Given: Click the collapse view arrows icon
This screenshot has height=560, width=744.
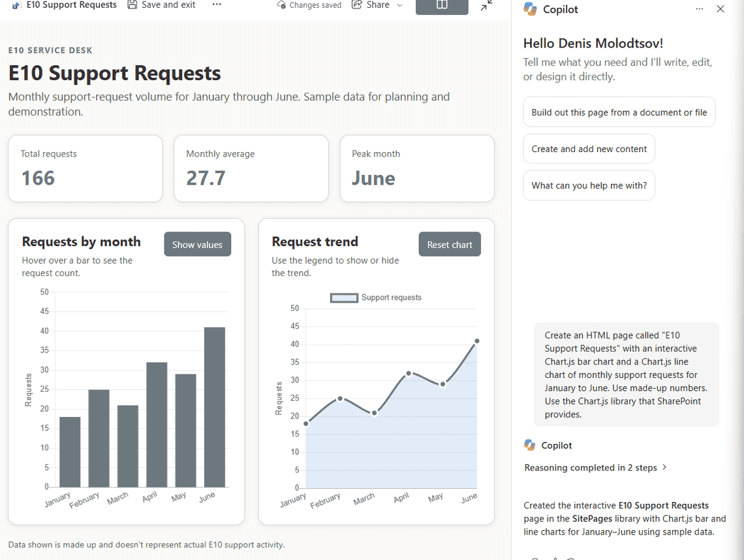Looking at the screenshot, I should click(x=486, y=6).
